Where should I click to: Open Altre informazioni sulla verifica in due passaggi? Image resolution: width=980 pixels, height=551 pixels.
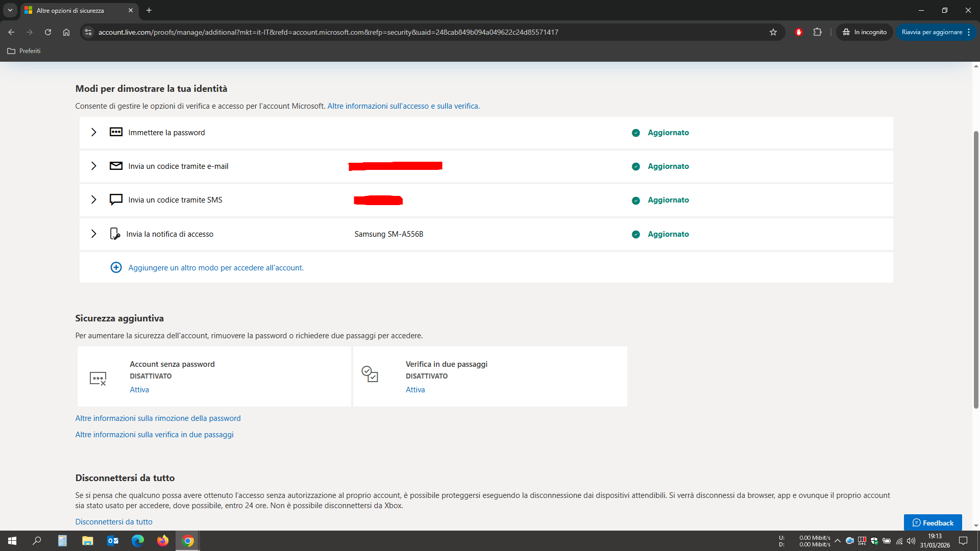[154, 435]
